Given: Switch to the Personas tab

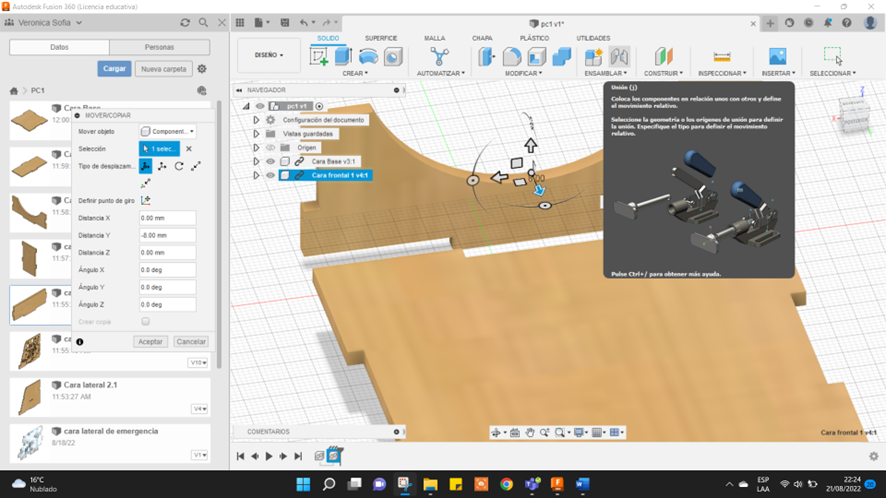Looking at the screenshot, I should click(159, 47).
